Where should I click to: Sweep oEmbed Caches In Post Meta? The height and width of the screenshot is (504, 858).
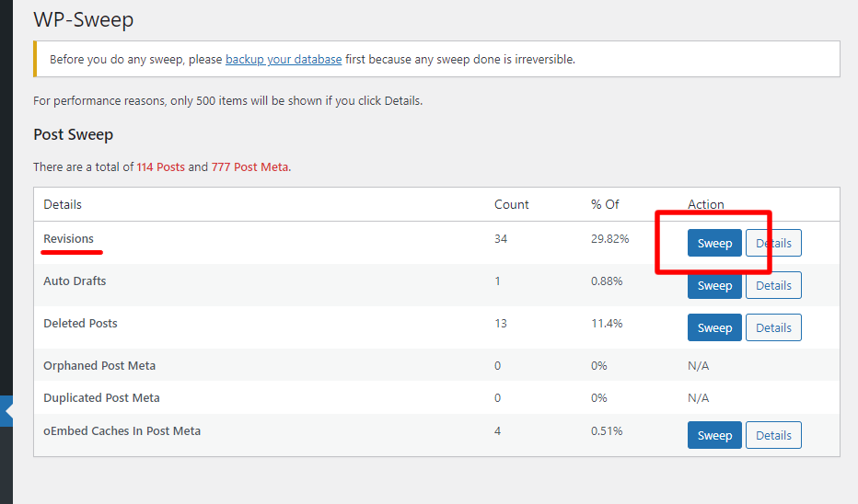coord(714,435)
